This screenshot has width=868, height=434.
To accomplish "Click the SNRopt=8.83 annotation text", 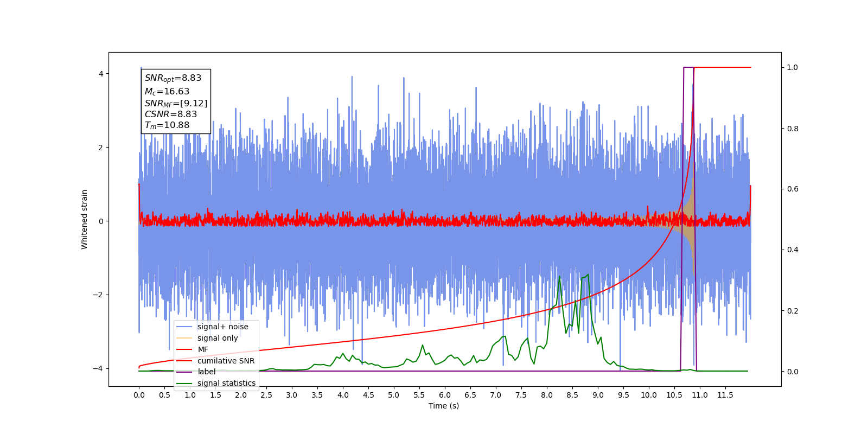I will point(173,78).
